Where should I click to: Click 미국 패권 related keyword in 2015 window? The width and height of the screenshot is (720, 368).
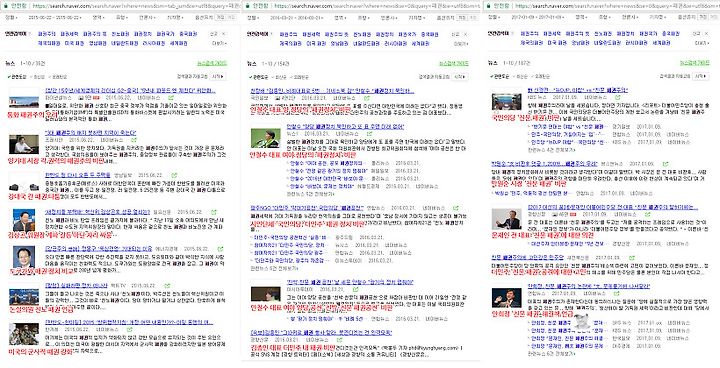point(75,43)
